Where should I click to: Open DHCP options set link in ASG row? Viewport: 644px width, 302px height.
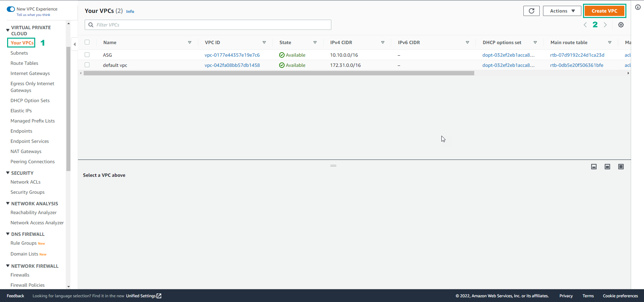[508, 55]
